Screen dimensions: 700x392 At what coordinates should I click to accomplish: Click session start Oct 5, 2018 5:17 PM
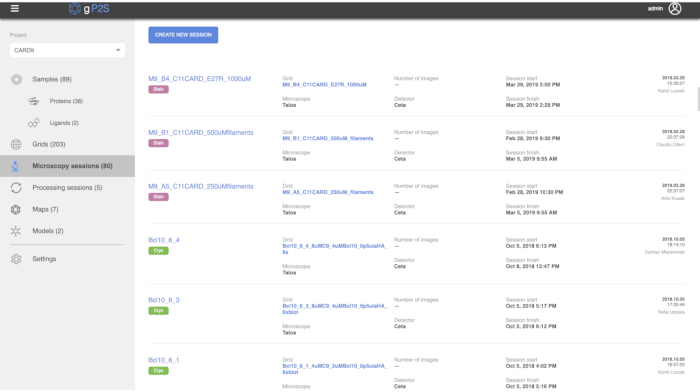click(x=531, y=306)
